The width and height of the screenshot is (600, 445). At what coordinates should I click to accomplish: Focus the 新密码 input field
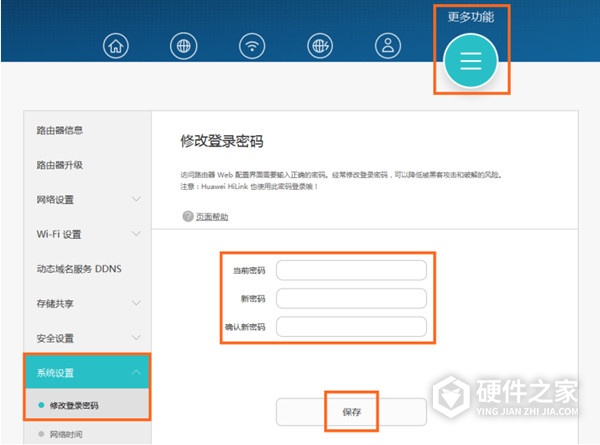[x=351, y=298]
